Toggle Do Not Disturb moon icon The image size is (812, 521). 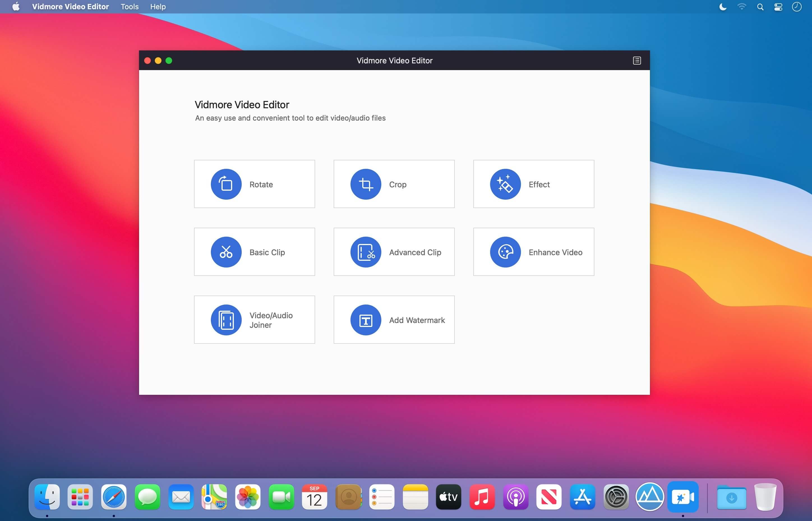coord(723,7)
